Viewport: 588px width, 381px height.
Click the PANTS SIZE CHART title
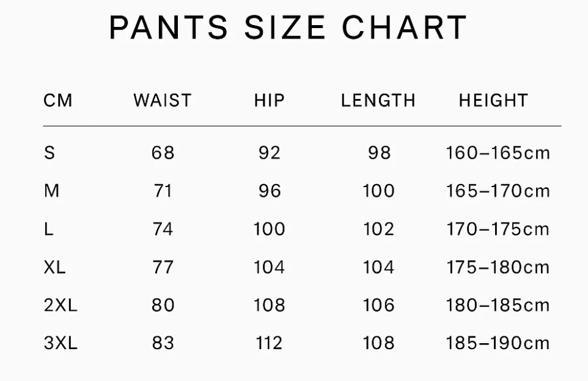tap(288, 28)
